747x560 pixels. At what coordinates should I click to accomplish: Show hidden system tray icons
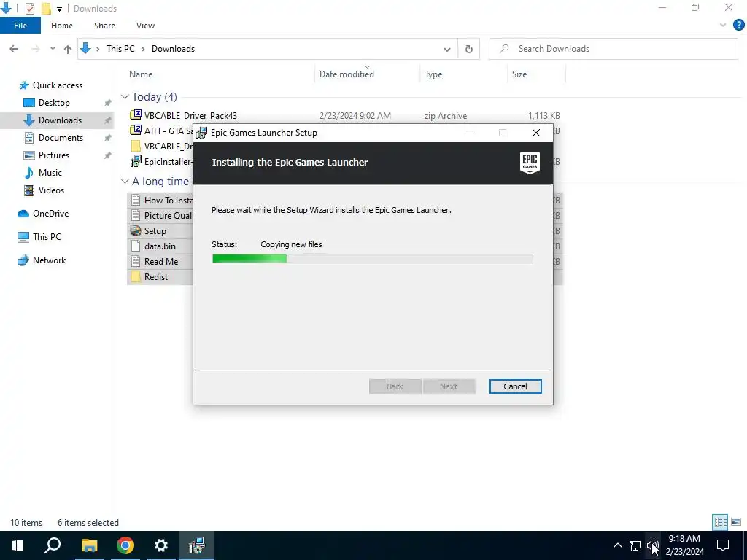point(617,545)
